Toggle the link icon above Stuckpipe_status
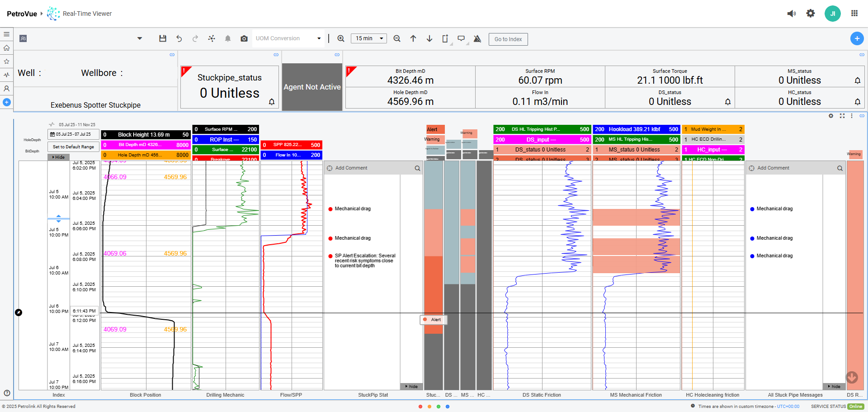The image size is (868, 412). point(276,55)
